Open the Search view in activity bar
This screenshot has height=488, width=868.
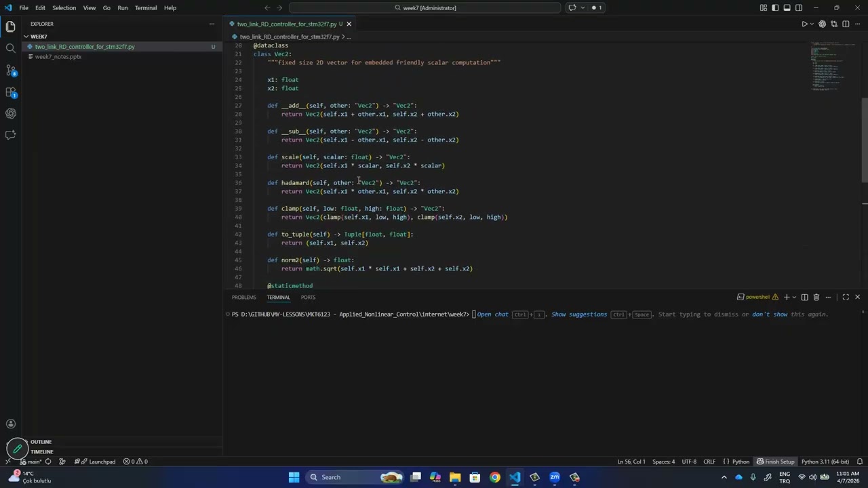pos(10,48)
